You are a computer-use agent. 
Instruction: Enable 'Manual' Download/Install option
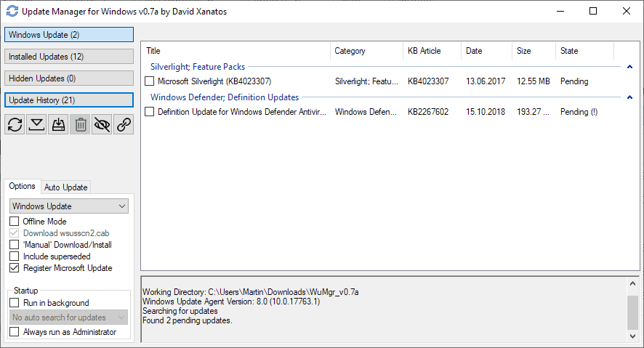tap(15, 245)
